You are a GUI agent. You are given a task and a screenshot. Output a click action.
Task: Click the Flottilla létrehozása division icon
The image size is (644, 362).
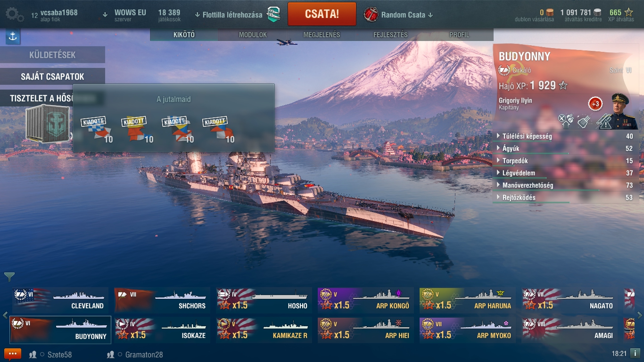[x=273, y=15]
